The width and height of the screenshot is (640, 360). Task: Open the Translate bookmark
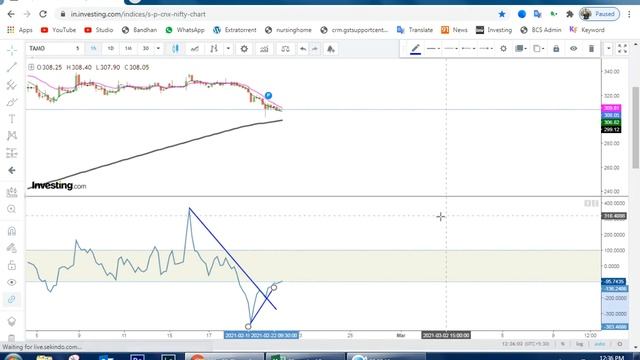point(414,30)
